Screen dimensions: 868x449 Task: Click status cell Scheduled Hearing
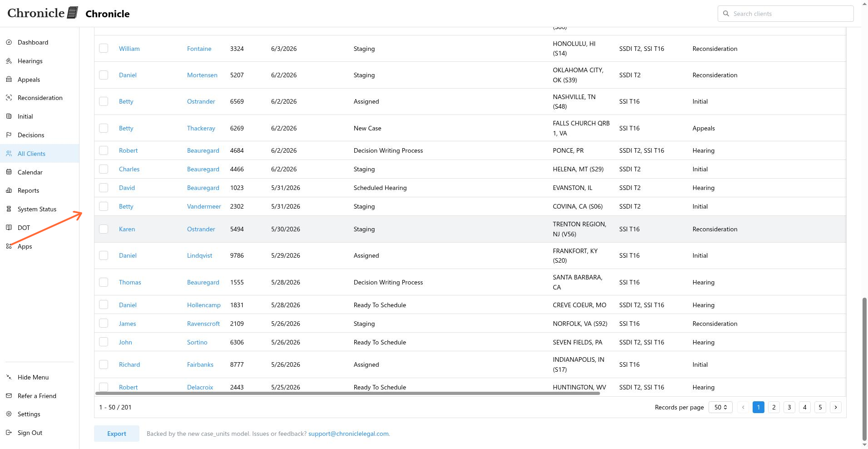pyautogui.click(x=380, y=188)
